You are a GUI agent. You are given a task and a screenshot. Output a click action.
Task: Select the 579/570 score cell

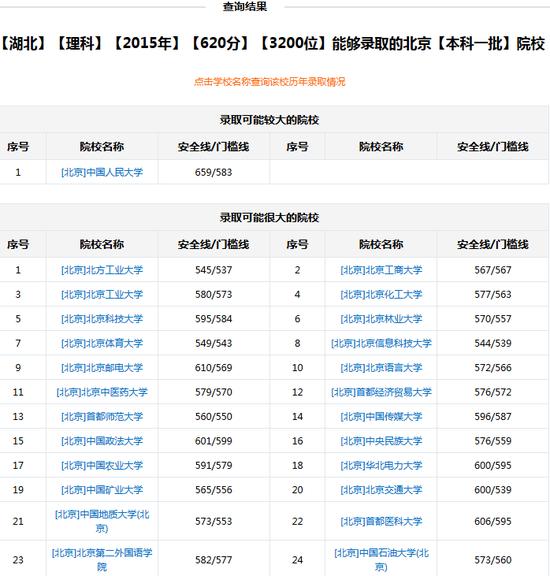[x=213, y=392]
